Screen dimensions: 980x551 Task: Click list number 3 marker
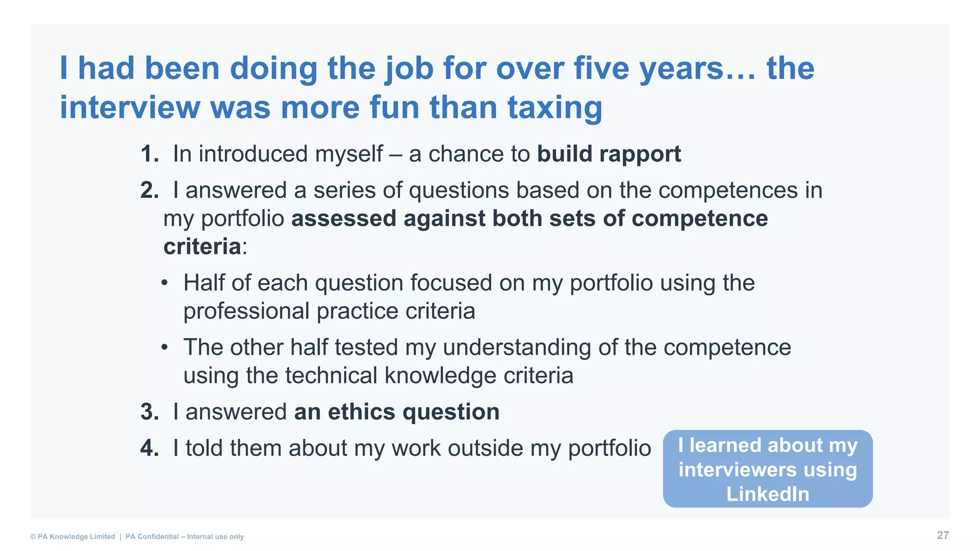click(x=149, y=412)
